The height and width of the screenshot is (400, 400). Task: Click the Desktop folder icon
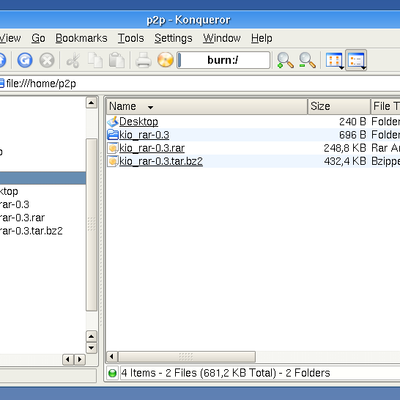[113, 122]
